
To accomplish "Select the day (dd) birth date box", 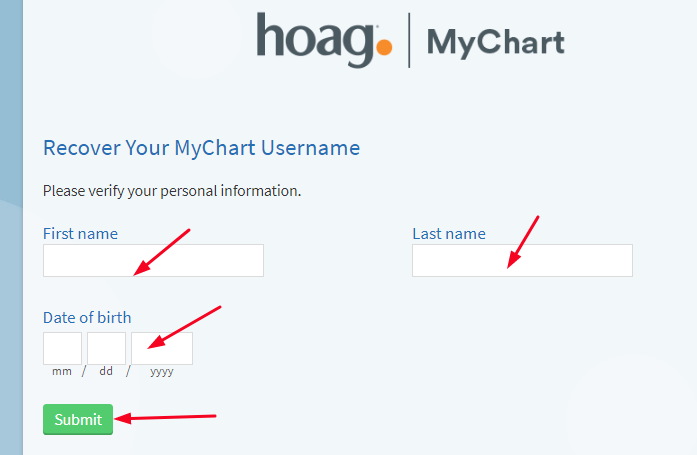I will (x=106, y=348).
